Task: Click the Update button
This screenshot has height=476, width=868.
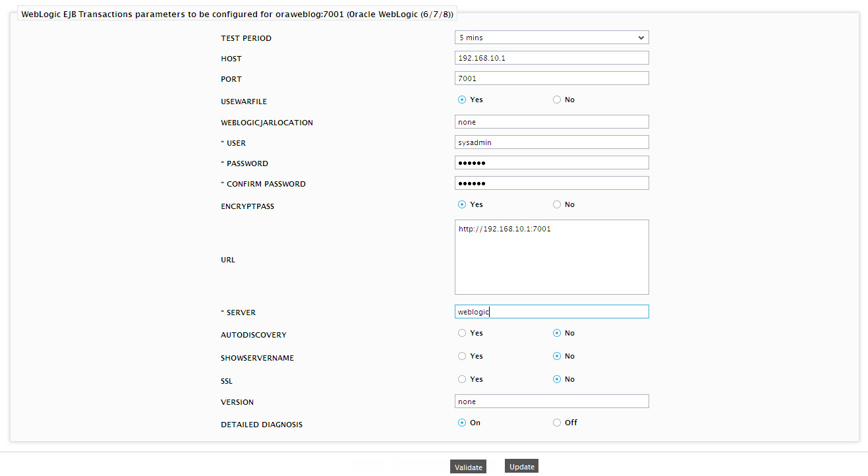Action: tap(522, 466)
